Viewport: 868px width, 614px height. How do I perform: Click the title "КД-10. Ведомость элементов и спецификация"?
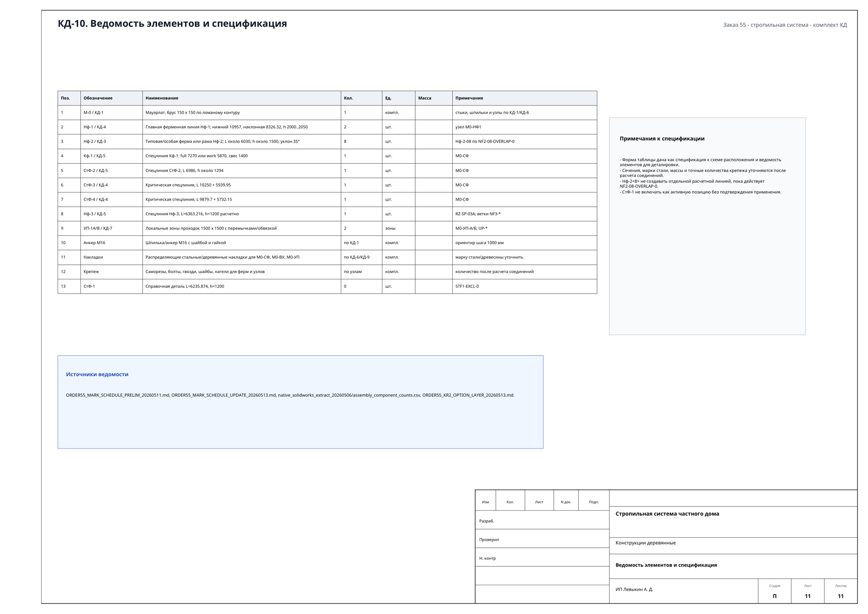(172, 24)
